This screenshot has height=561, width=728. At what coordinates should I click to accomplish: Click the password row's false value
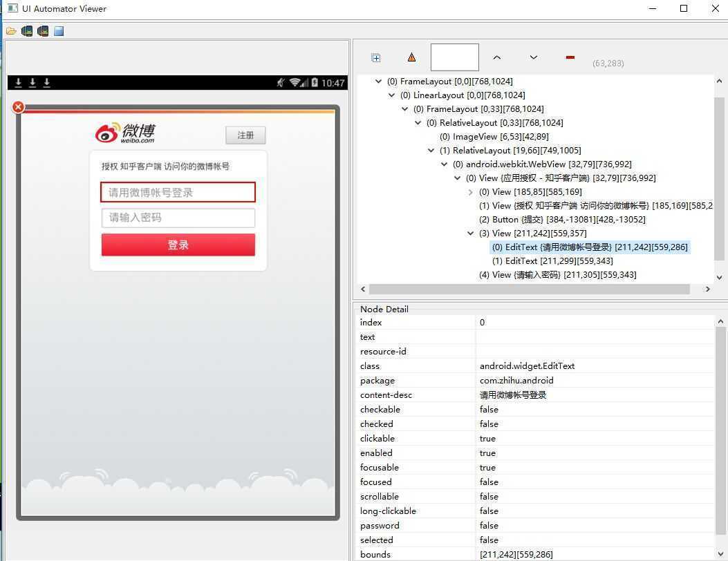pyautogui.click(x=489, y=525)
